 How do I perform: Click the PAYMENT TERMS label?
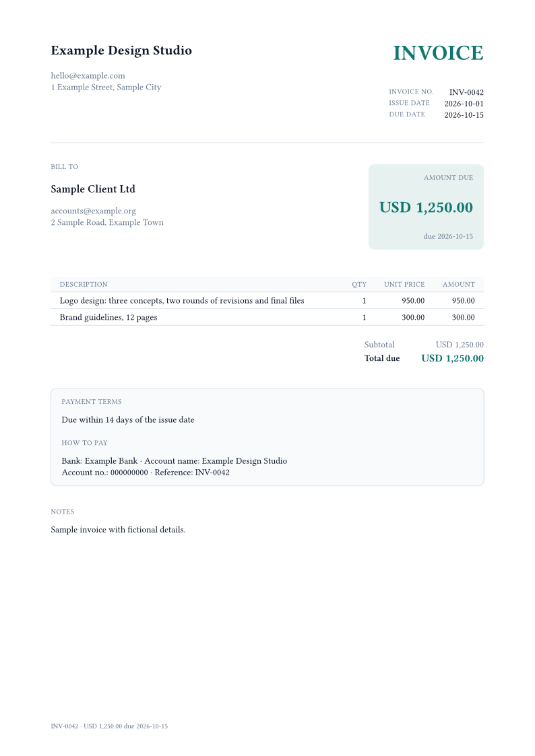pos(92,402)
